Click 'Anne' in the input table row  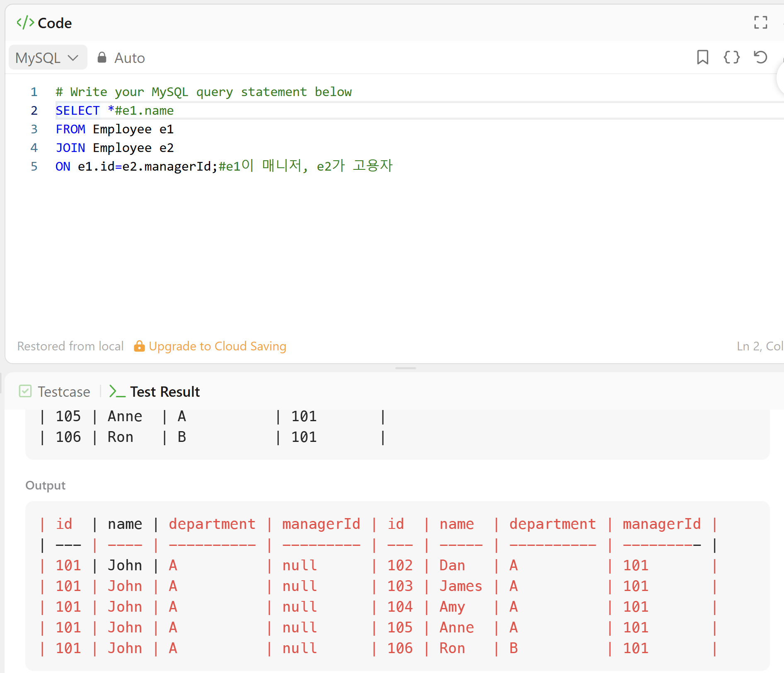(x=125, y=416)
